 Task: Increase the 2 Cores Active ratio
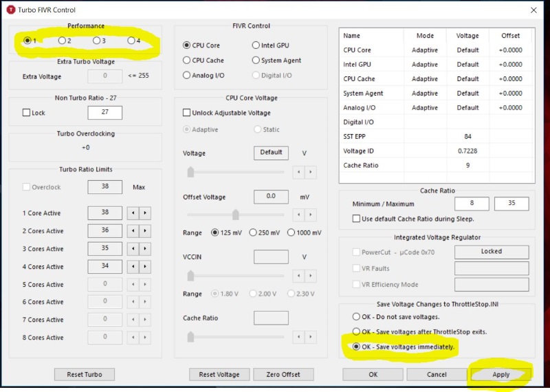(x=145, y=231)
